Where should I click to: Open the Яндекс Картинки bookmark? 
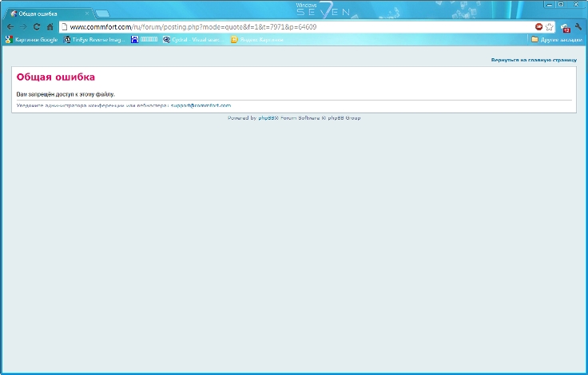coord(256,39)
